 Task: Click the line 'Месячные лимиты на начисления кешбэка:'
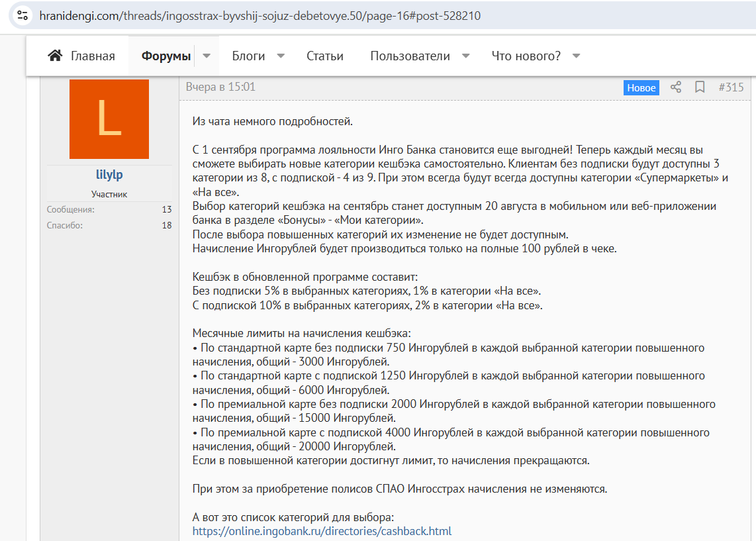coord(301,334)
